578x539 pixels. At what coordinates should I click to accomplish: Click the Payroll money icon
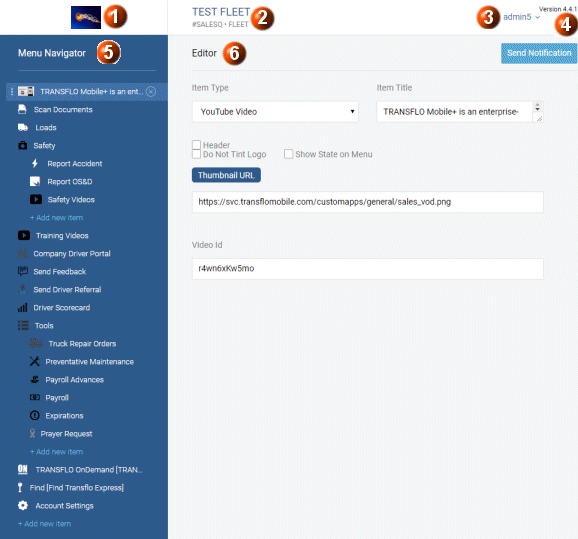click(35, 397)
